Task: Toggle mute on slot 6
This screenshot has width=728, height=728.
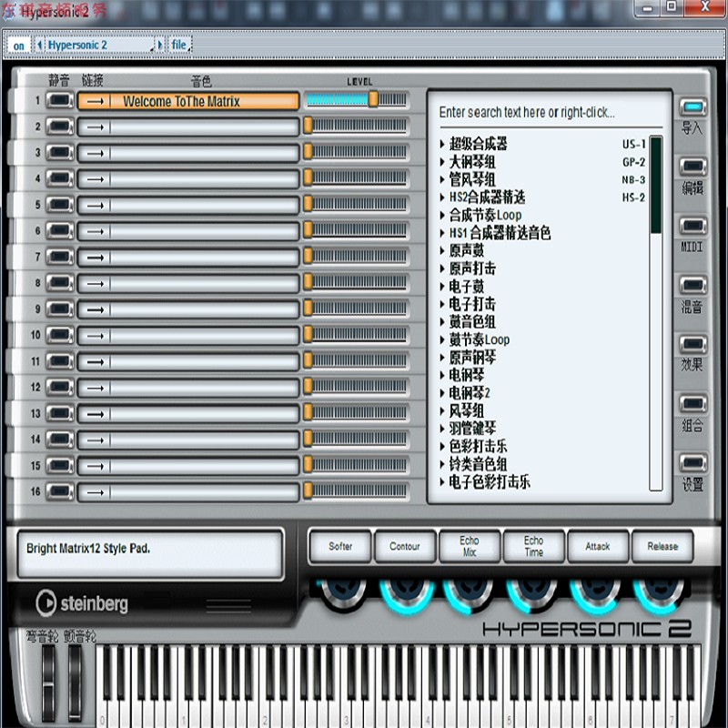Action: pyautogui.click(x=60, y=231)
